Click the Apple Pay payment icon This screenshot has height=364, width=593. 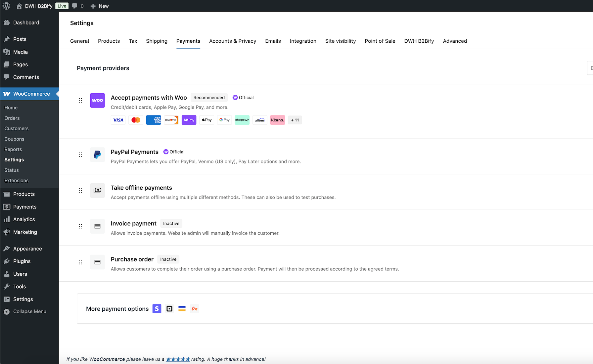207,120
